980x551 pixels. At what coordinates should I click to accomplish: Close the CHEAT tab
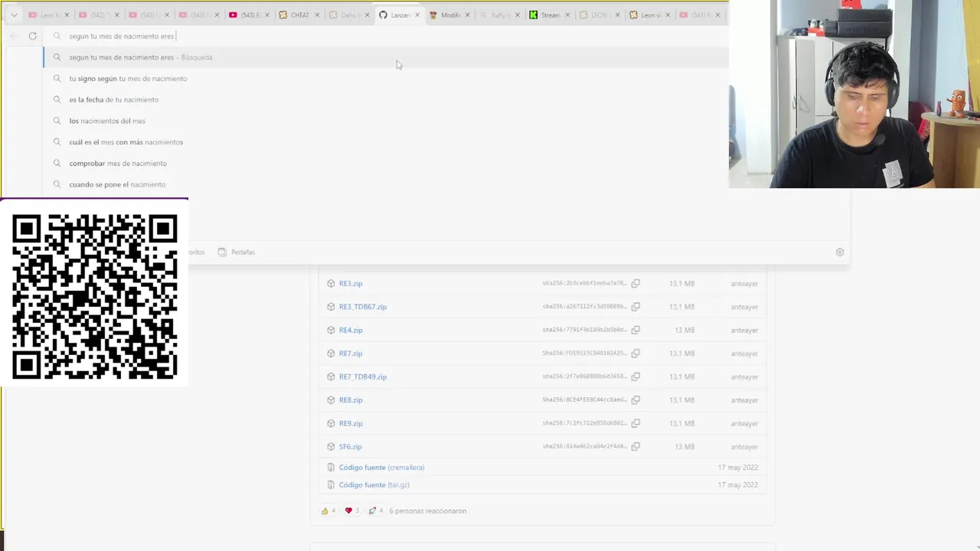click(x=317, y=15)
